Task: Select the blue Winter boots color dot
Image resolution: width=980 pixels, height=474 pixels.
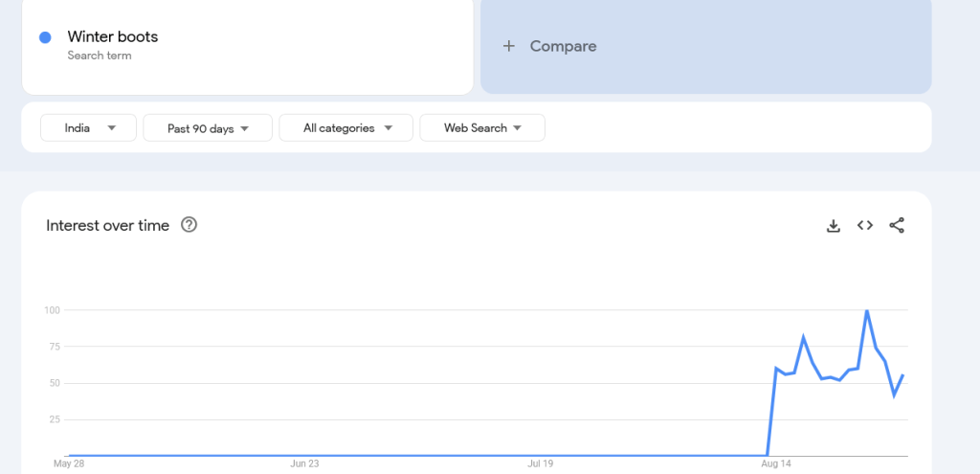Action: point(45,37)
